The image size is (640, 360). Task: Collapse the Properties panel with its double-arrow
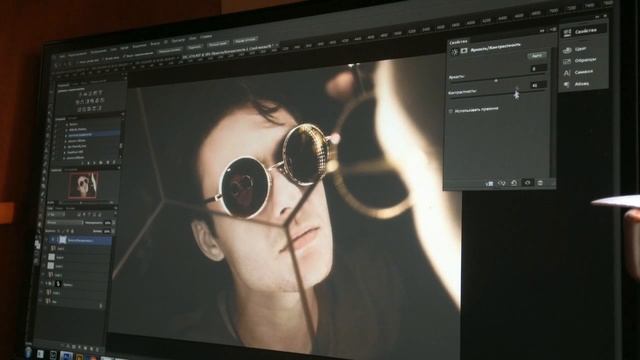(542, 30)
